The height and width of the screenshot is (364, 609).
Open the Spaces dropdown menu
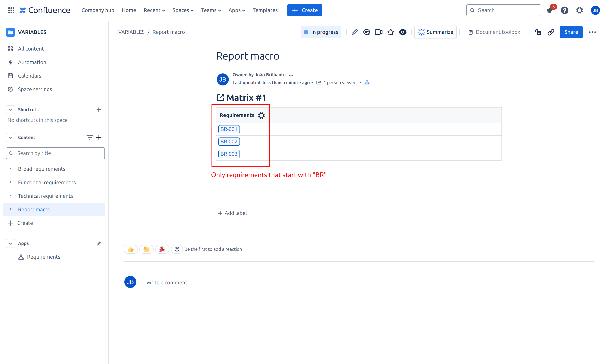pyautogui.click(x=182, y=10)
